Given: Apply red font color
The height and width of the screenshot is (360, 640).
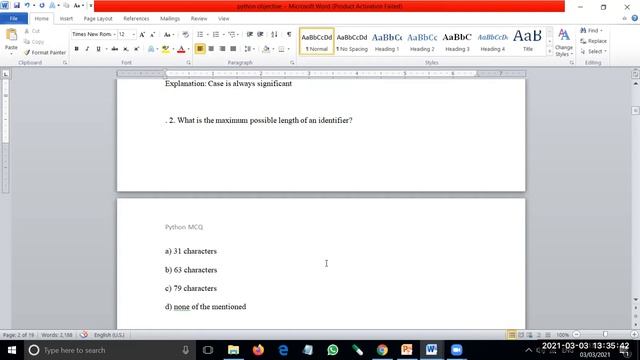Looking at the screenshot, I should pyautogui.click(x=182, y=49).
